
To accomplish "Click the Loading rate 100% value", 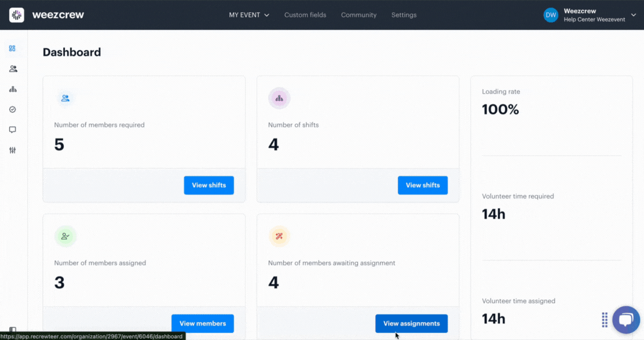I will (x=500, y=109).
